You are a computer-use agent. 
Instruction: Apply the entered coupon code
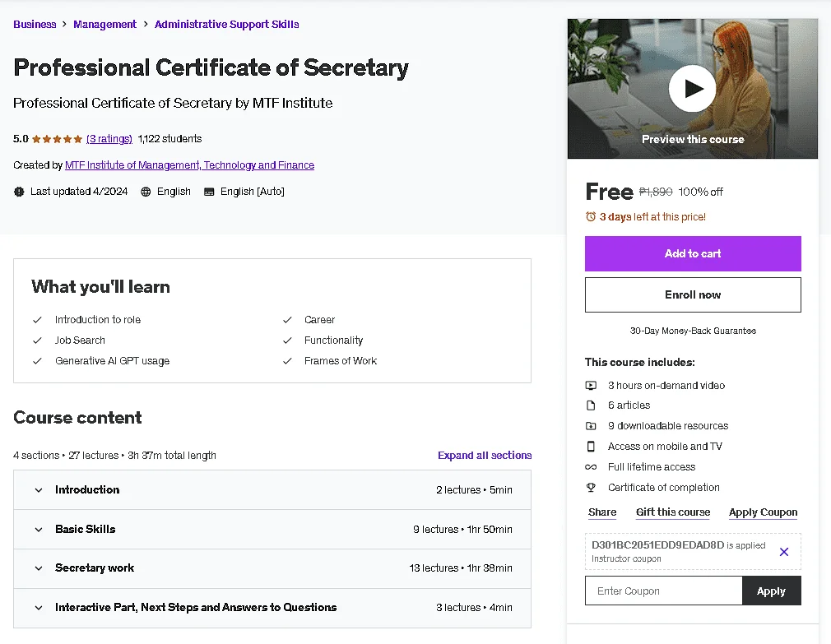(771, 591)
